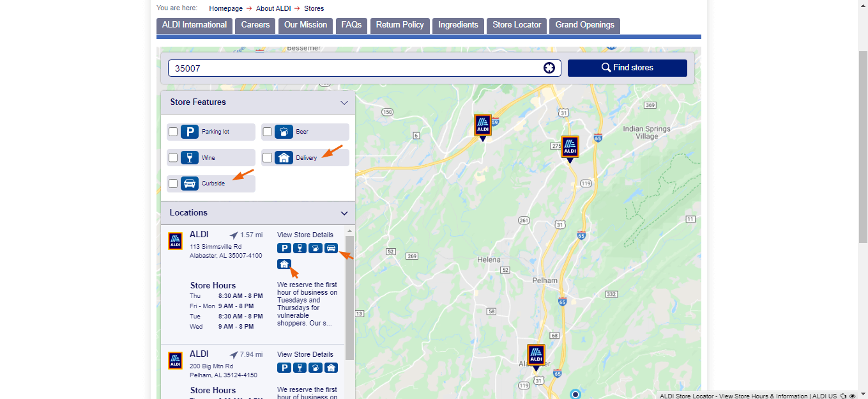Viewport: 868px width, 399px height.
Task: Click the ALDI logo for Big Mtn Rd store
Action: pyautogui.click(x=175, y=361)
